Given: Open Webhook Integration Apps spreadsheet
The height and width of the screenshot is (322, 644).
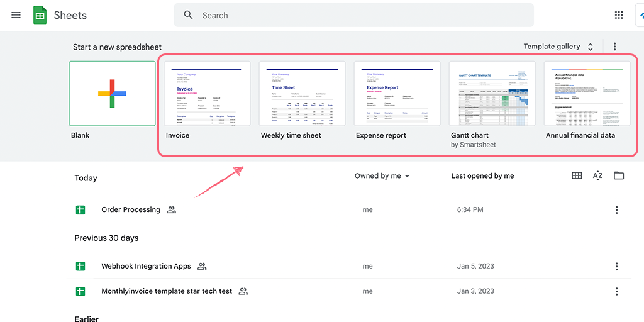Looking at the screenshot, I should (x=146, y=266).
